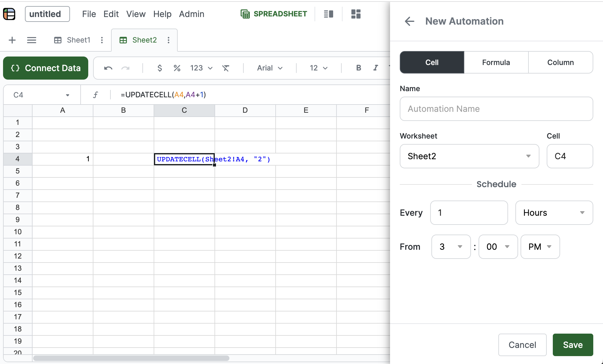This screenshot has height=364, width=603.
Task: Add a new sheet with plus icon
Action: (x=12, y=40)
